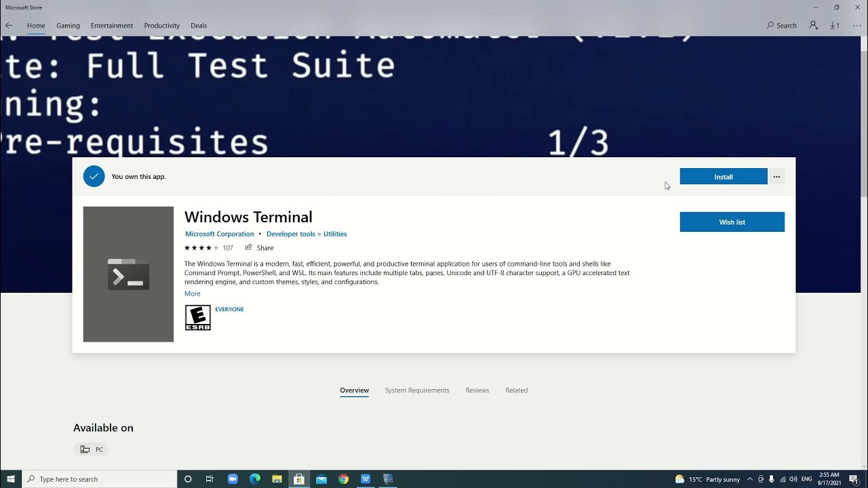Show hidden system tray icons
Viewport: 868px width, 488px height.
click(x=749, y=479)
